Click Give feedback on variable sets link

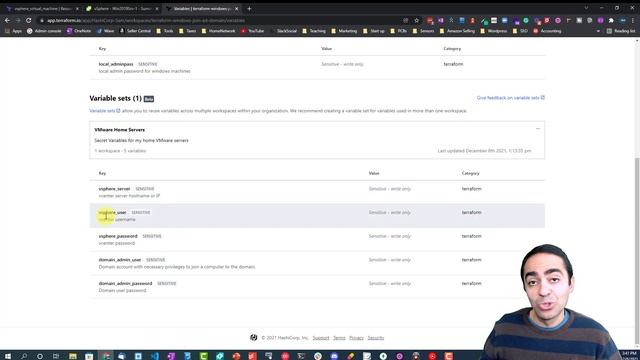tap(510, 98)
